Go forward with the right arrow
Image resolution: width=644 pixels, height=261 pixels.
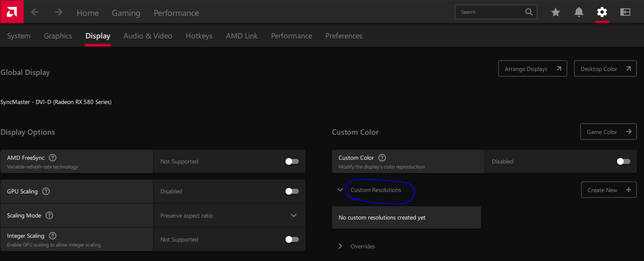(x=59, y=12)
